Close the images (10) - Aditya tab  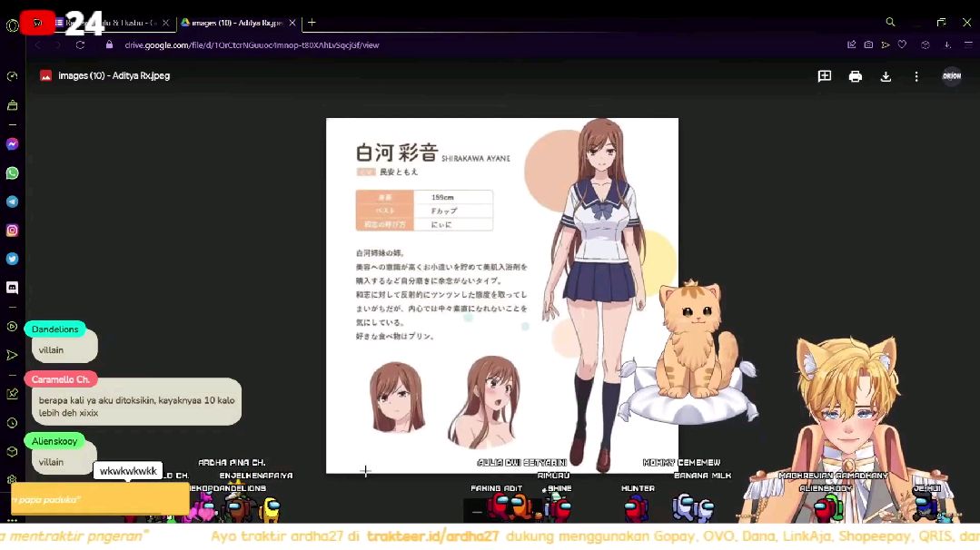pos(292,23)
